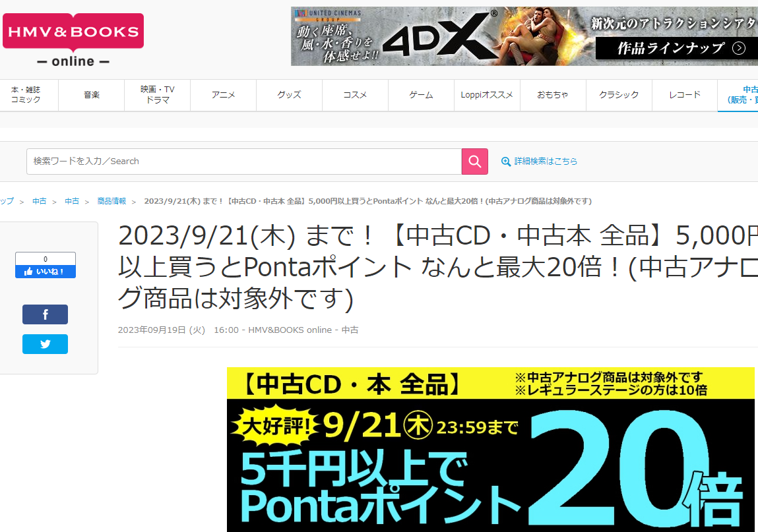Open the クラシック category tab

[619, 95]
